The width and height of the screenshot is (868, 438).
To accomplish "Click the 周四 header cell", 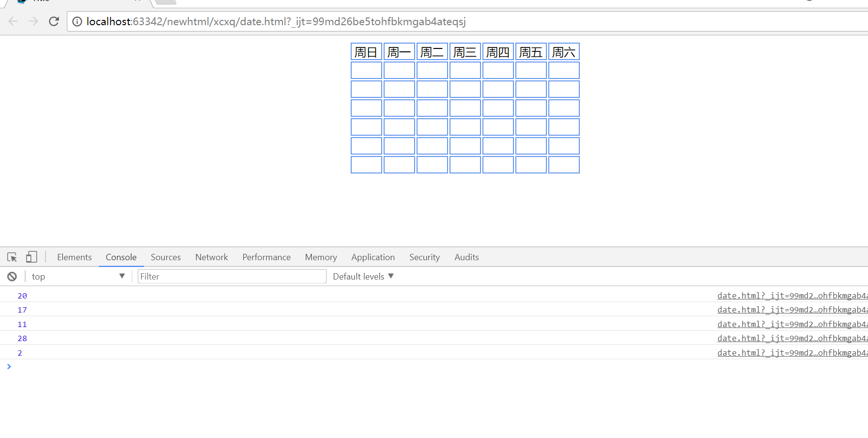I will tap(498, 52).
